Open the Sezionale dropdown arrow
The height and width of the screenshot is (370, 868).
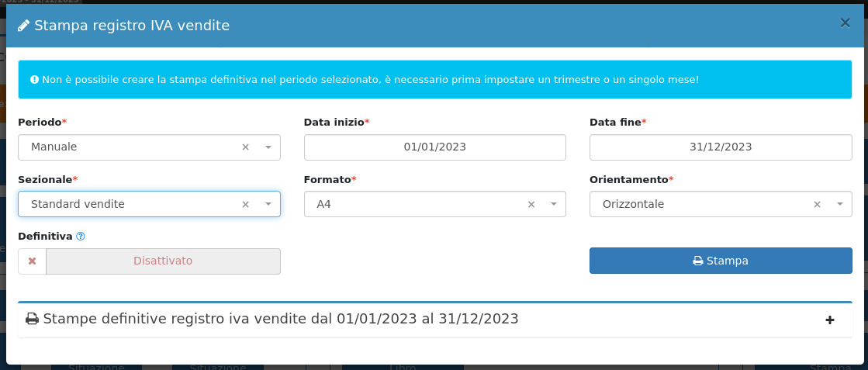(268, 205)
